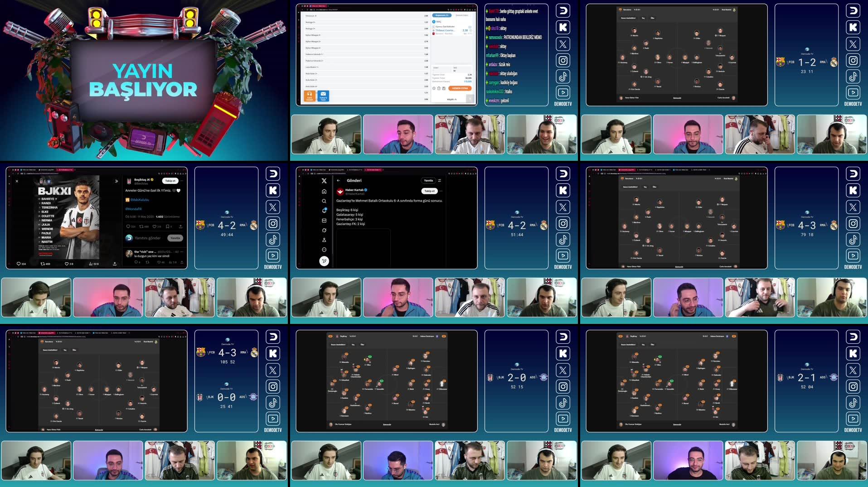Viewport: 868px width, 487px height.
Task: Follow Haber Kartalı with Takip et
Action: (429, 191)
